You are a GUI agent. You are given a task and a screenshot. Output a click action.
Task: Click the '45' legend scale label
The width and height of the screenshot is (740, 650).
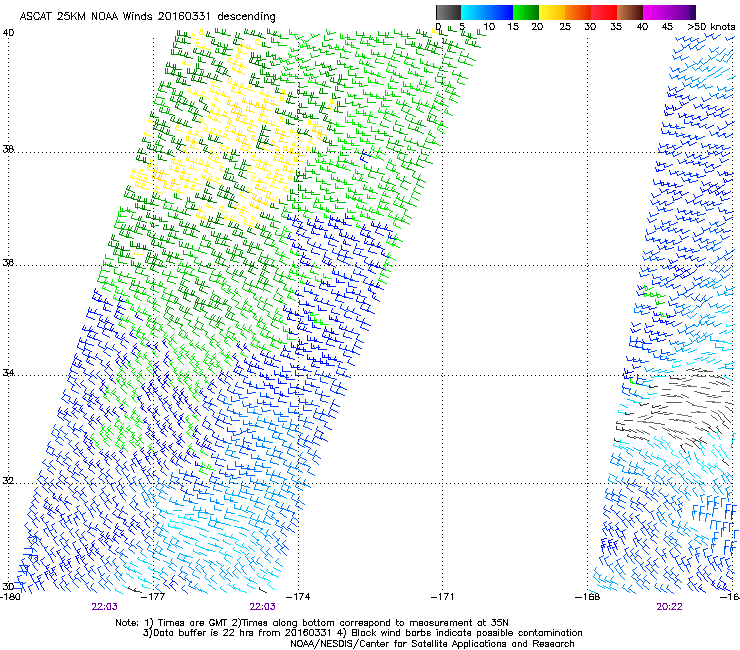[x=667, y=27]
